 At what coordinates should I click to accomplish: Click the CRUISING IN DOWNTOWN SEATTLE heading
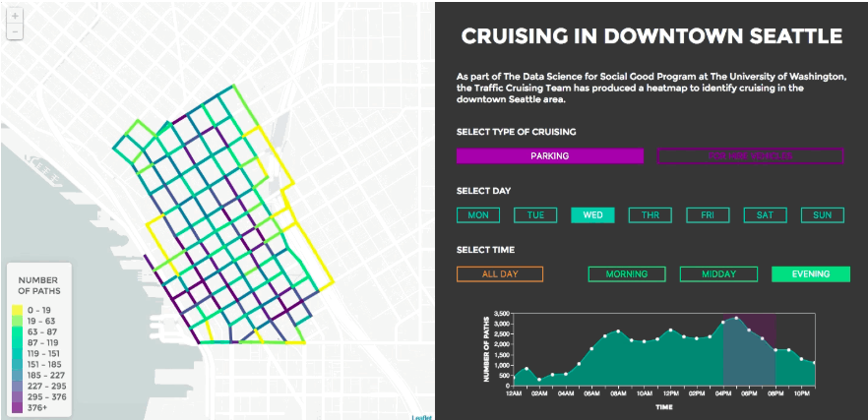(x=651, y=36)
